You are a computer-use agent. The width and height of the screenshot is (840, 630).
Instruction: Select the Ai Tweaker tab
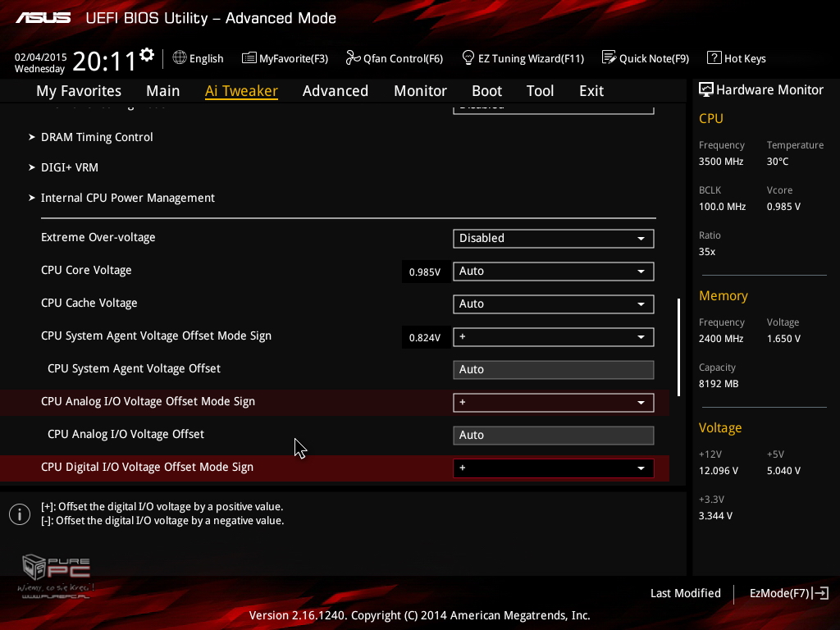click(241, 91)
